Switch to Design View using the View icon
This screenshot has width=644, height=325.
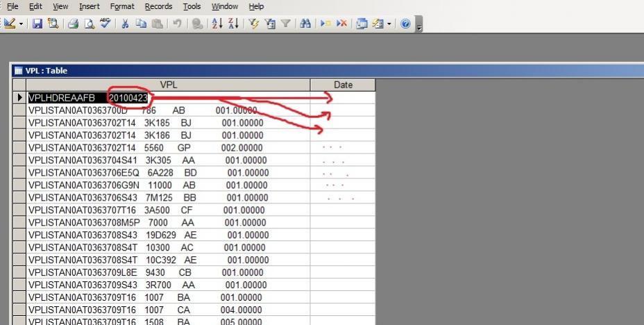(x=9, y=24)
